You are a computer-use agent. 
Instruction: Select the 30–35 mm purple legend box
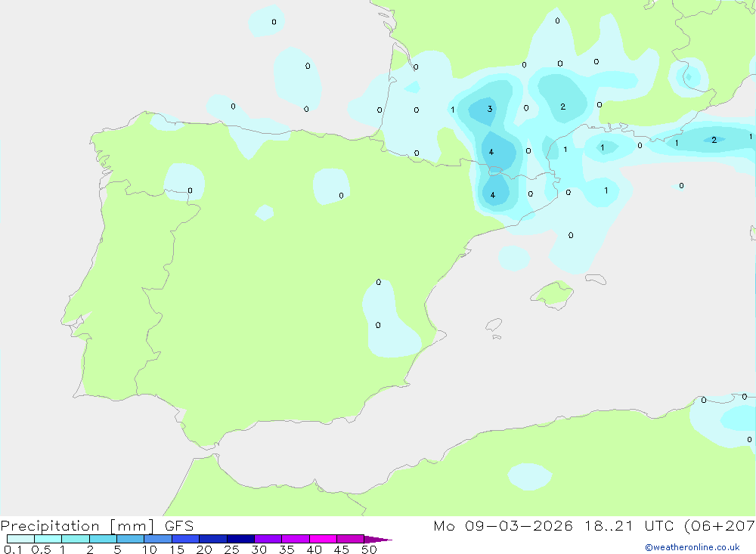[268, 539]
